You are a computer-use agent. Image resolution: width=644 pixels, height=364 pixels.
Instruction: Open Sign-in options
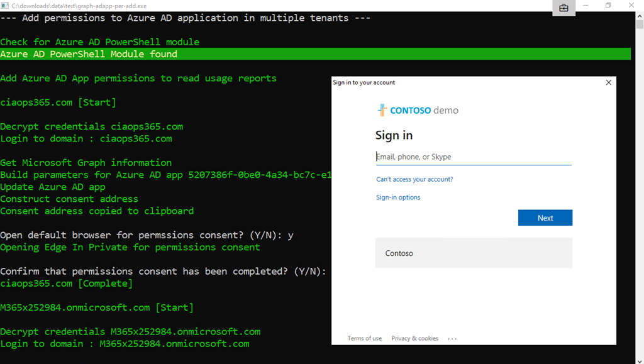click(x=398, y=197)
